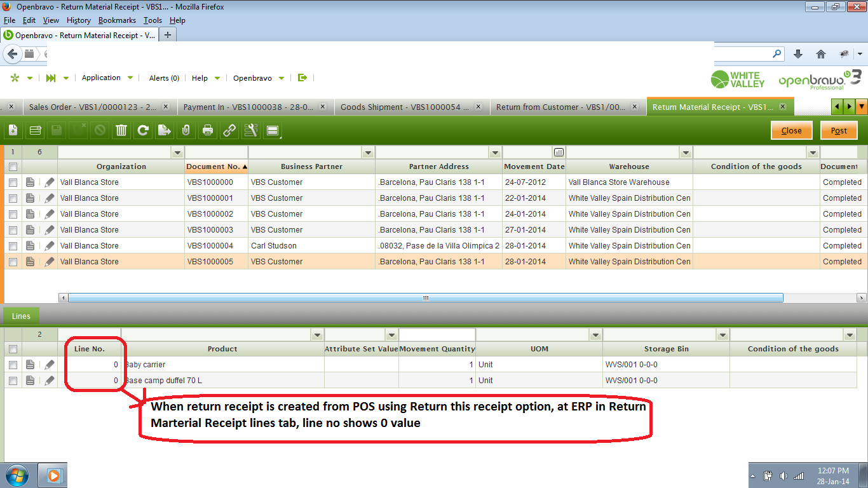This screenshot has width=868, height=488.
Task: Open the Warehouse column filter dropdown
Action: click(685, 152)
